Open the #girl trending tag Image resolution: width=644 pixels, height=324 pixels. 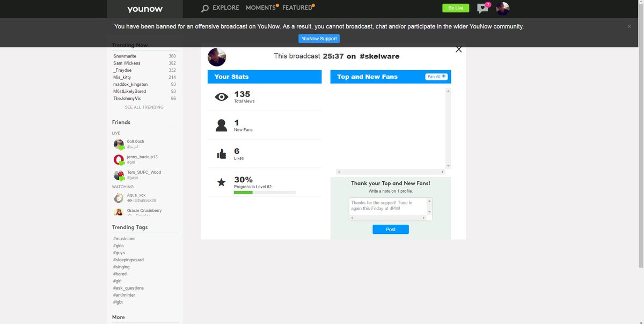point(117,281)
